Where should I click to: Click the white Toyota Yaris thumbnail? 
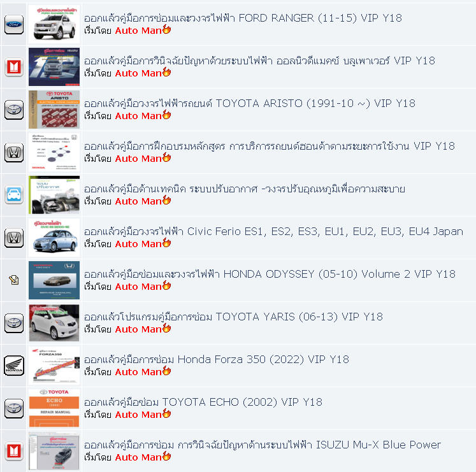pos(54,323)
